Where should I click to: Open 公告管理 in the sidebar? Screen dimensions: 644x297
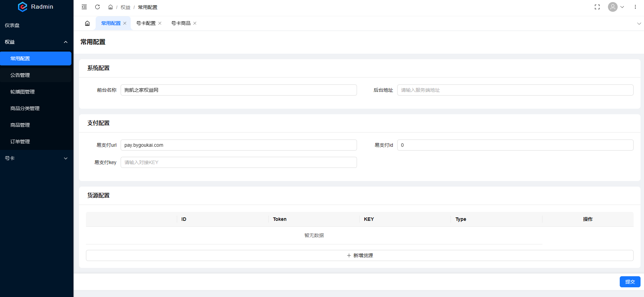click(20, 75)
